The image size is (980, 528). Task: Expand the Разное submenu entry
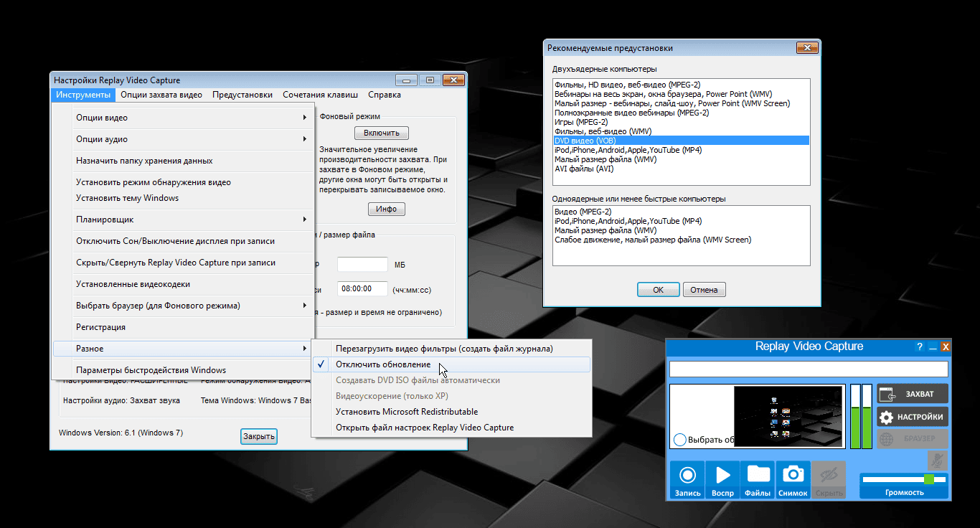tap(183, 349)
